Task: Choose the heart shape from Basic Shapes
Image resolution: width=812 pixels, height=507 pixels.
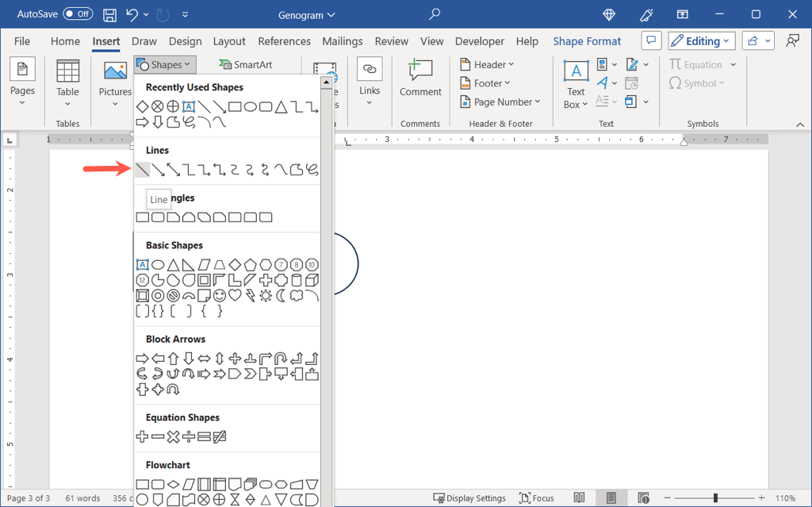Action: point(235,295)
